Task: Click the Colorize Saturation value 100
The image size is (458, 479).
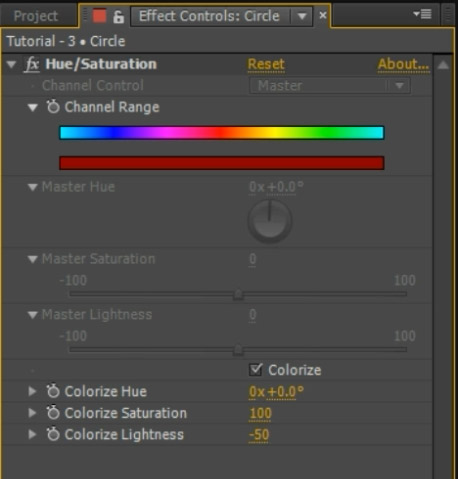Action: click(260, 413)
